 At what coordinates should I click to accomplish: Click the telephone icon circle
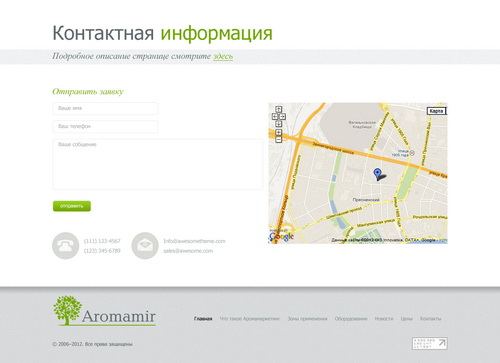(x=65, y=246)
